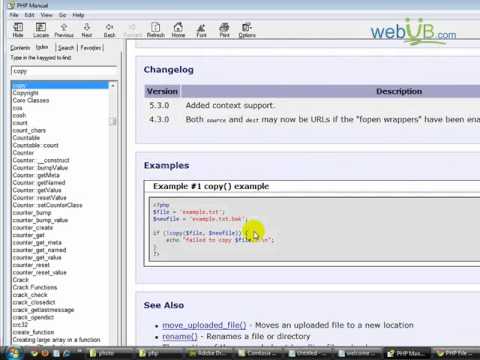Open the Options toolbar dropdown

coord(247,30)
